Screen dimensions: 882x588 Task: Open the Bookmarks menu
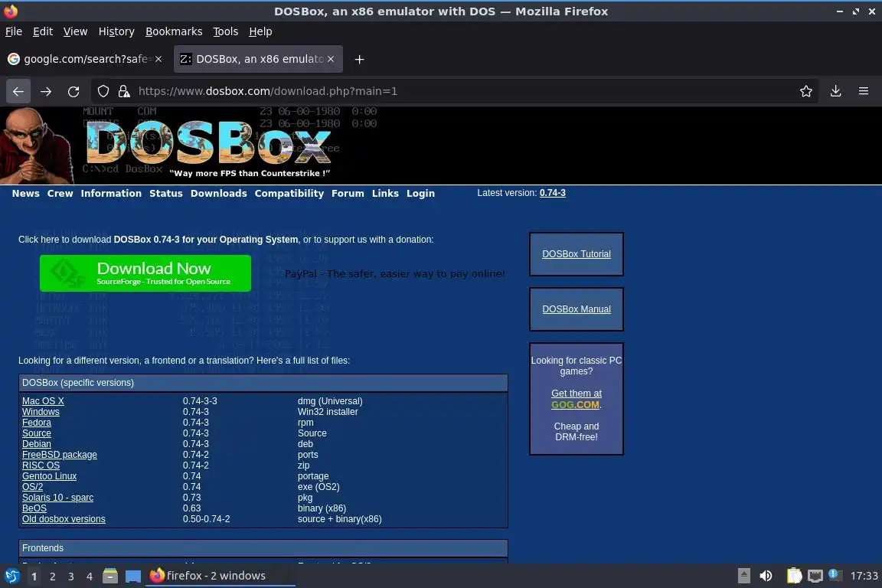click(x=174, y=31)
